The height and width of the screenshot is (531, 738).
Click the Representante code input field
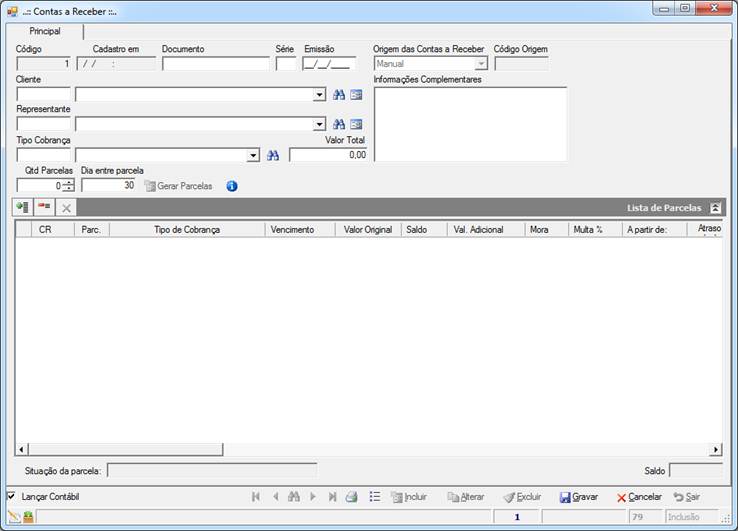point(43,124)
